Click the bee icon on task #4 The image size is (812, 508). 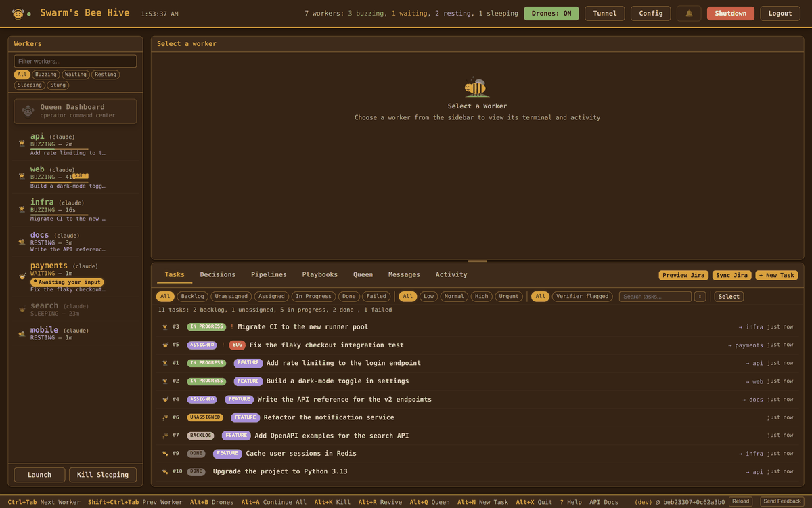pyautogui.click(x=164, y=399)
